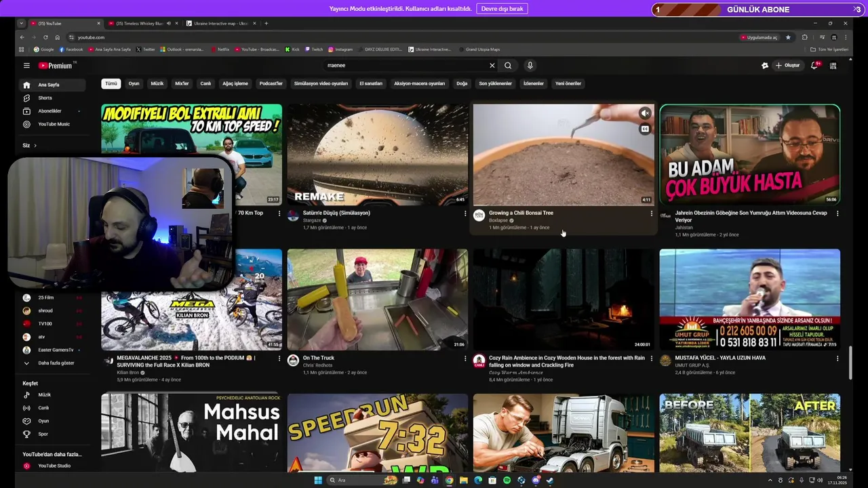Open Satürn'e Düşüş REMAKE thumbnail

378,155
